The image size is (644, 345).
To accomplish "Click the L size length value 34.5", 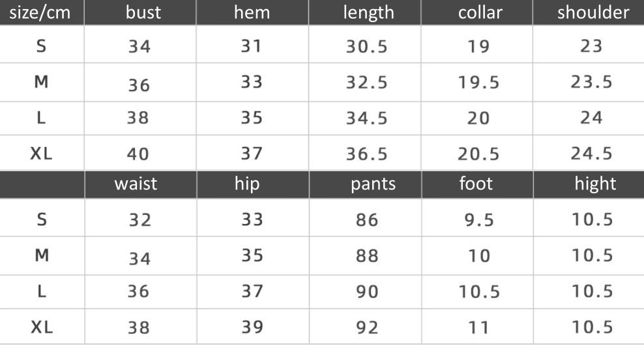I will coord(366,118).
